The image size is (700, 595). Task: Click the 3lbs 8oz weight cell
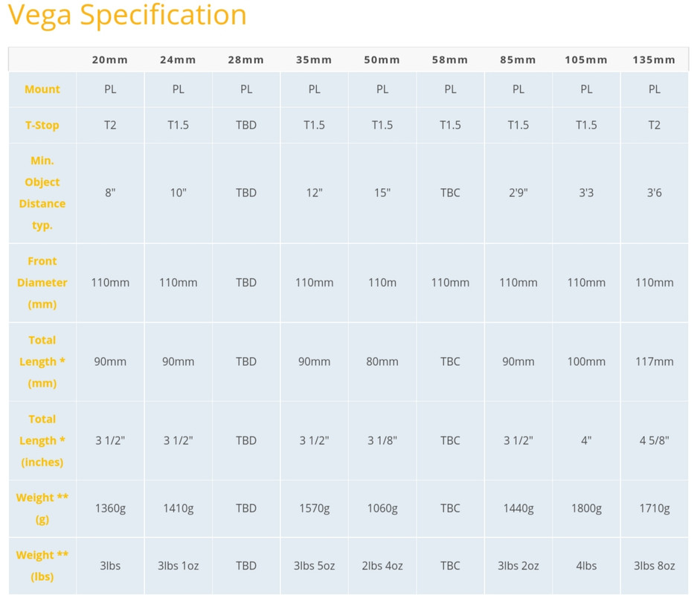[654, 565]
